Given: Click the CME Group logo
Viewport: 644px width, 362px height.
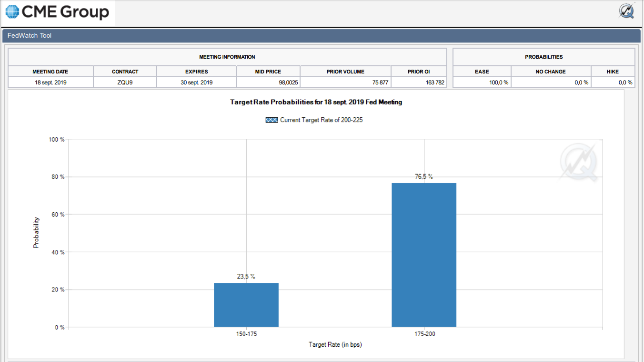Looking at the screenshot, I should [x=58, y=12].
